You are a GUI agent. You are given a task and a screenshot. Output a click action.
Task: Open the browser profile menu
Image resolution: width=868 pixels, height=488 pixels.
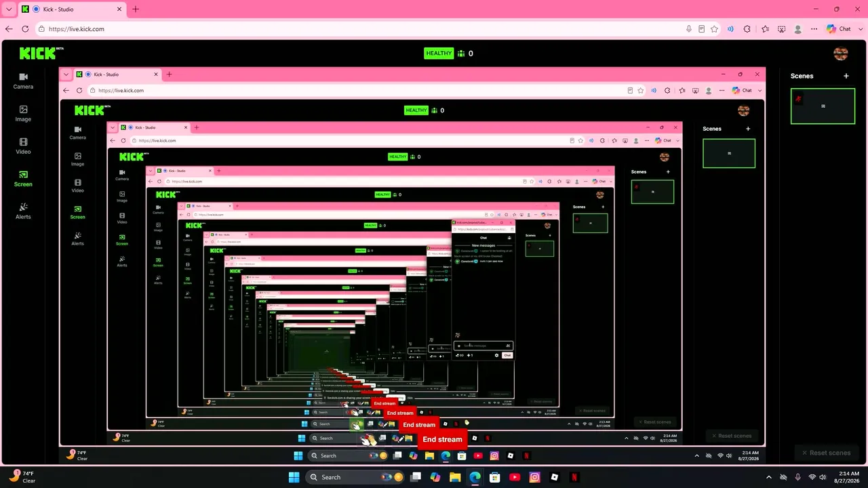click(x=798, y=29)
